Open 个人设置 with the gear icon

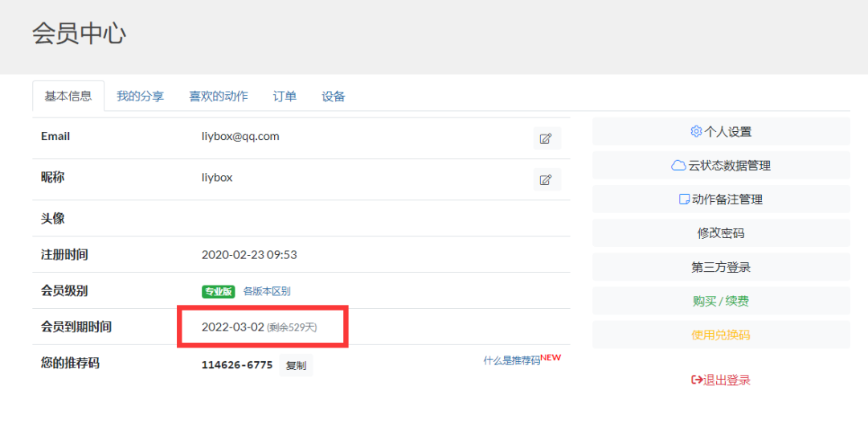coord(721,132)
